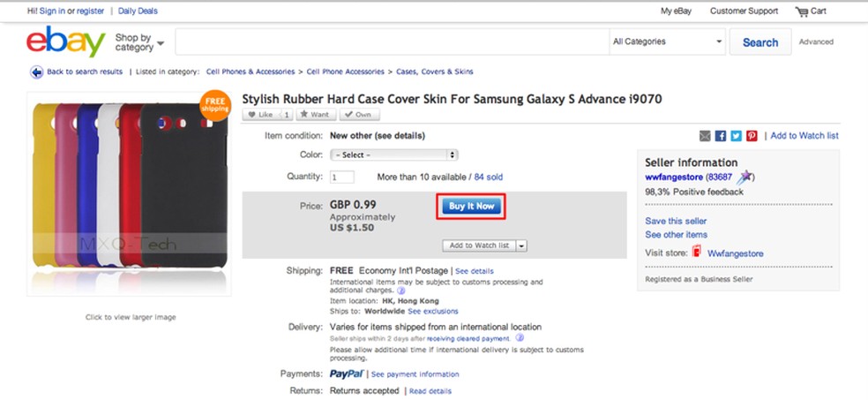Click the Wwfangestore store icon
The height and width of the screenshot is (400, 868).
click(697, 253)
